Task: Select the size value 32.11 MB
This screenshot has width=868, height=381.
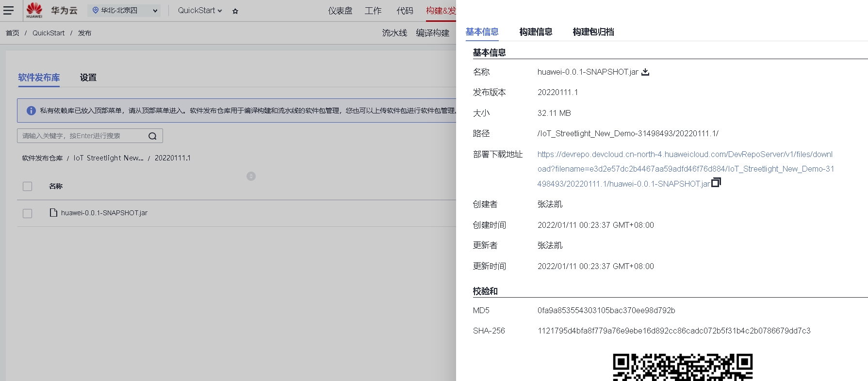Action: pos(554,113)
